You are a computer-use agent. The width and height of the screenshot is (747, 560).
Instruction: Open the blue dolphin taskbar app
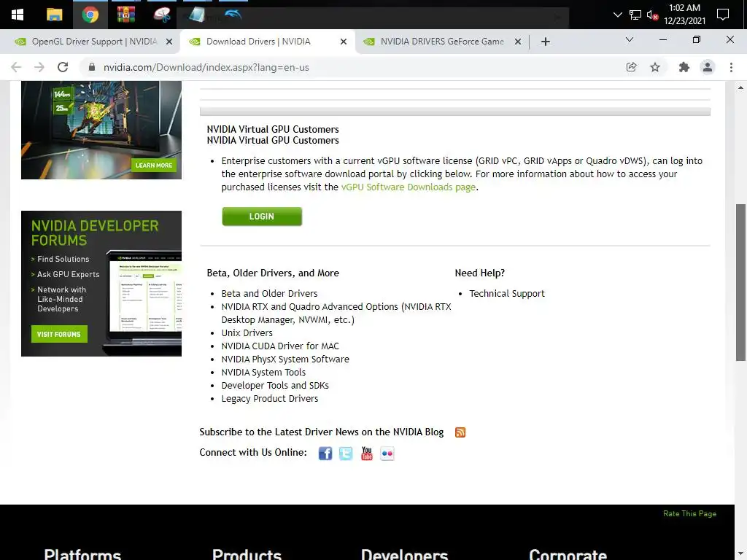233,15
